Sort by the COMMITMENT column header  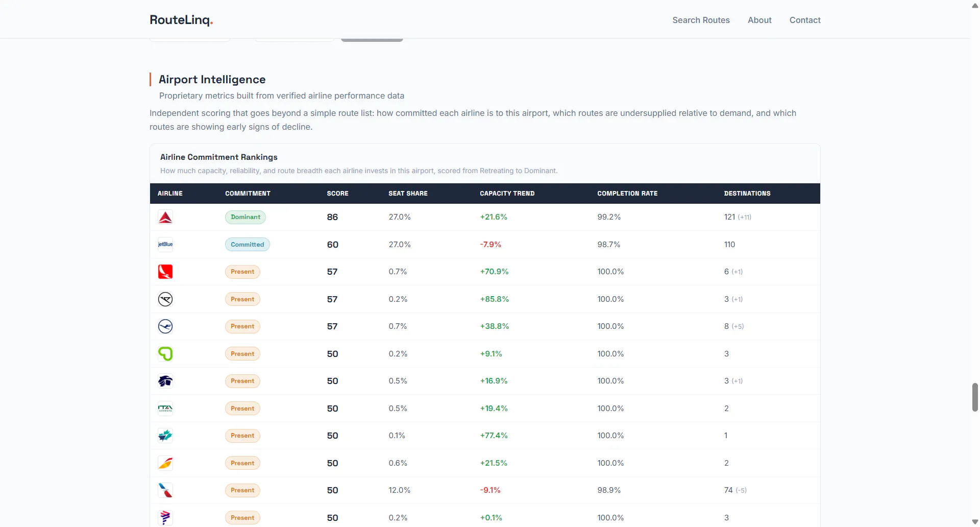coord(248,194)
